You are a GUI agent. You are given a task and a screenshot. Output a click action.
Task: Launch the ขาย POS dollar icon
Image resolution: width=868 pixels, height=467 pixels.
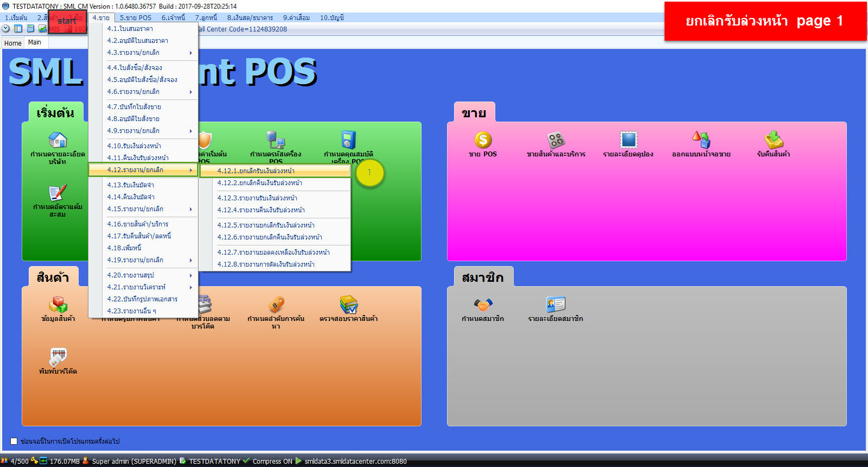(x=483, y=140)
